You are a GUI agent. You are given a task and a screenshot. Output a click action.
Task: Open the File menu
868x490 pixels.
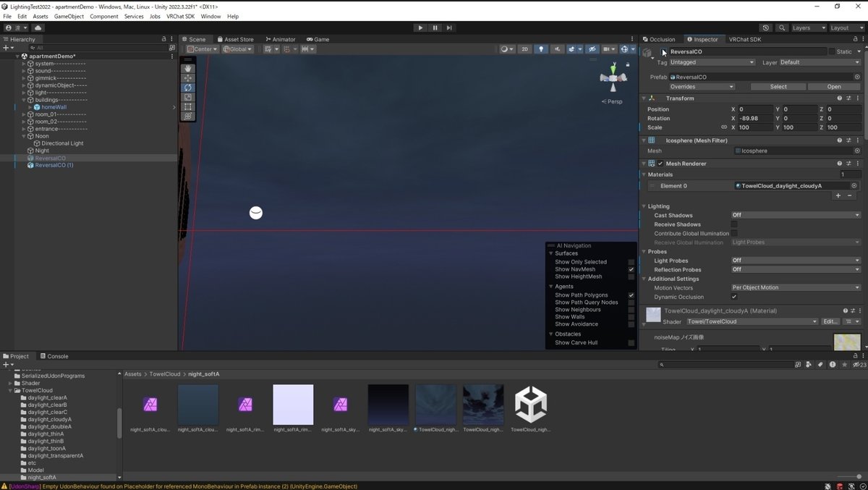[7, 16]
